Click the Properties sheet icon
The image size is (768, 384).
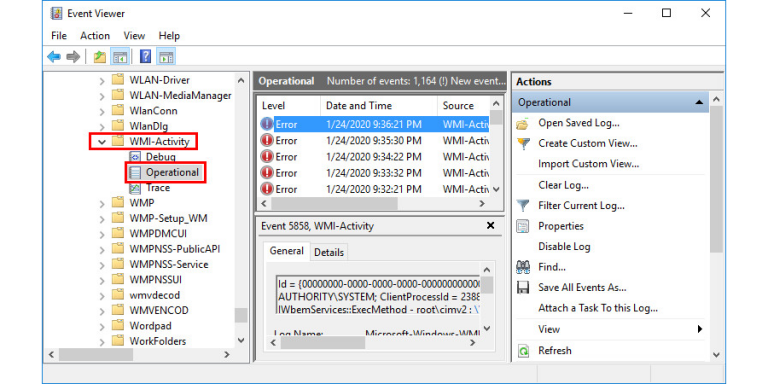[523, 226]
